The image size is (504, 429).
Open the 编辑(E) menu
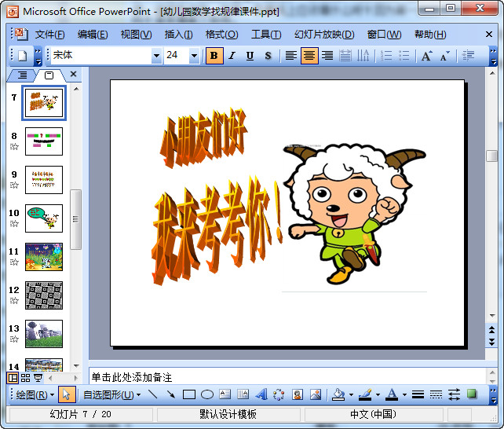click(x=93, y=35)
